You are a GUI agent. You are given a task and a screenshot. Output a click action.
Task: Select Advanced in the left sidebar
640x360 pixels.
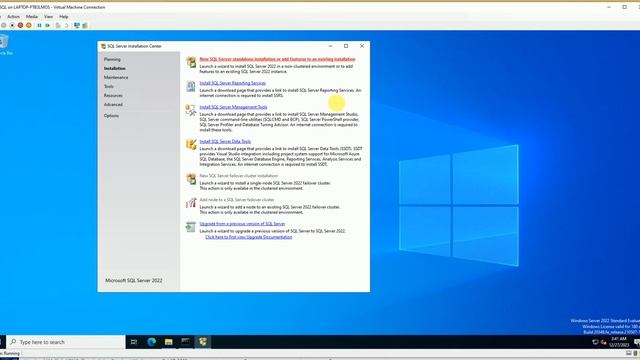click(113, 104)
